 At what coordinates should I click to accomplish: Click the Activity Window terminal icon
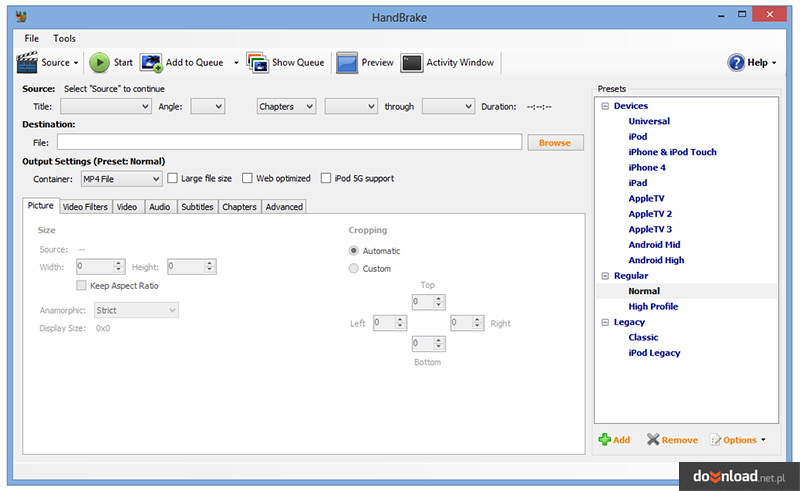point(412,63)
